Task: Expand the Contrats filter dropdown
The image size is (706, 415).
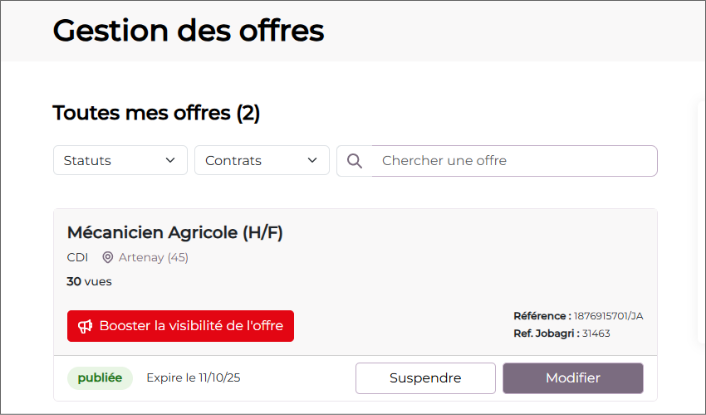Action: [x=261, y=160]
